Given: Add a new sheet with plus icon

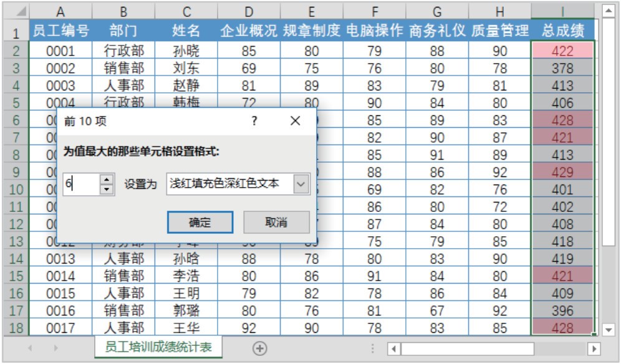Looking at the screenshot, I should point(260,348).
